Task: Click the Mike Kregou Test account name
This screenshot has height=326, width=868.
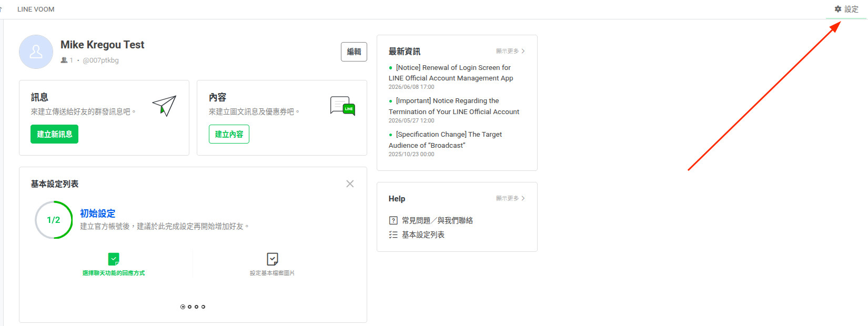Action: [x=102, y=45]
